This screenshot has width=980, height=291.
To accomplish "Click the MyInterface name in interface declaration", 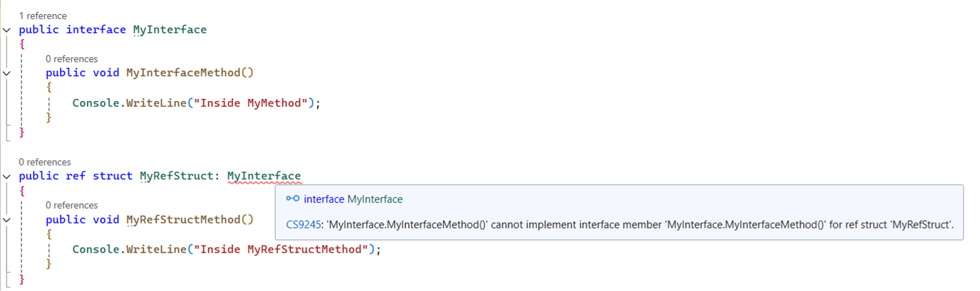I will click(170, 30).
